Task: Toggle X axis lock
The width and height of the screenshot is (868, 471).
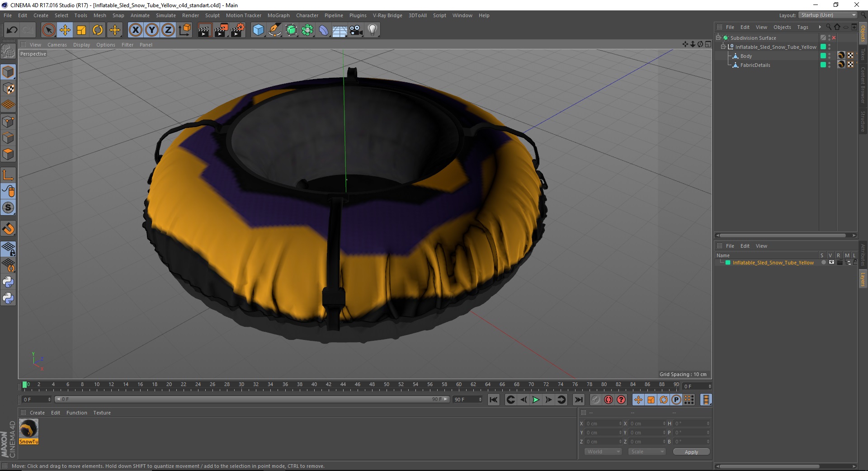Action: 135,30
